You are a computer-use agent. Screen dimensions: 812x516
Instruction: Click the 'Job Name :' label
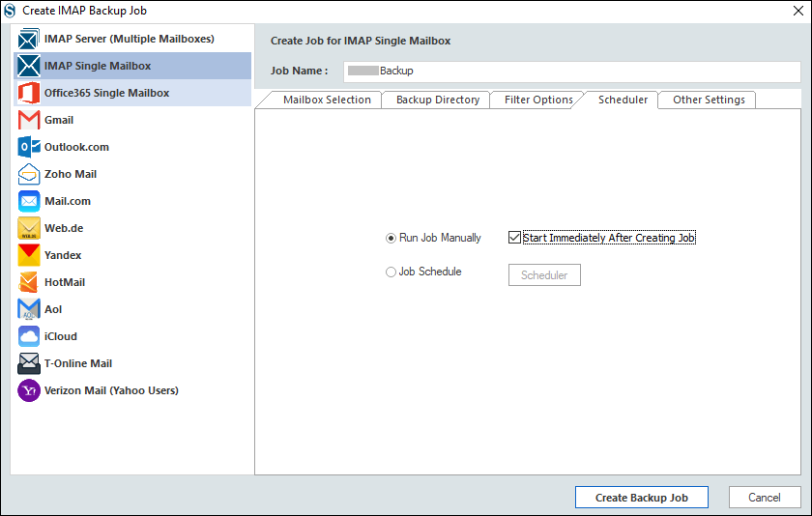click(300, 71)
